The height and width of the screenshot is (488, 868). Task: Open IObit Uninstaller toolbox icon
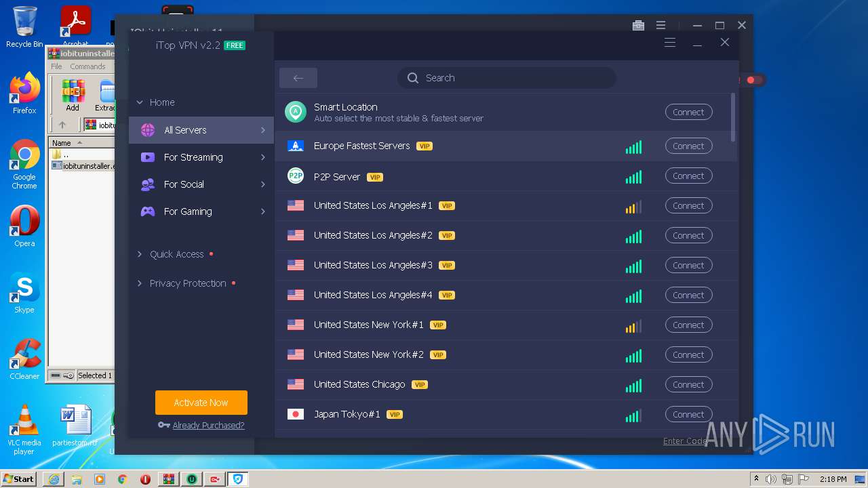638,26
